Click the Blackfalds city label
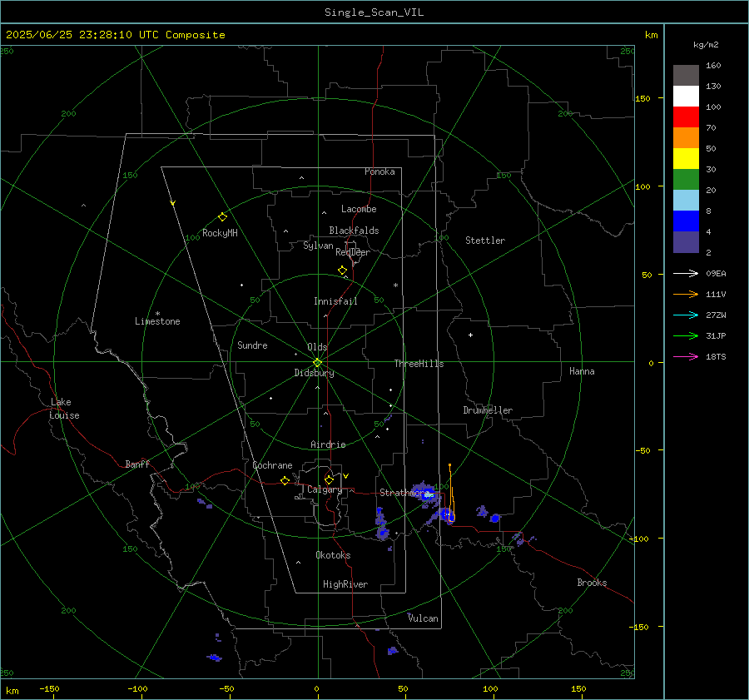749x700 pixels. [x=354, y=231]
